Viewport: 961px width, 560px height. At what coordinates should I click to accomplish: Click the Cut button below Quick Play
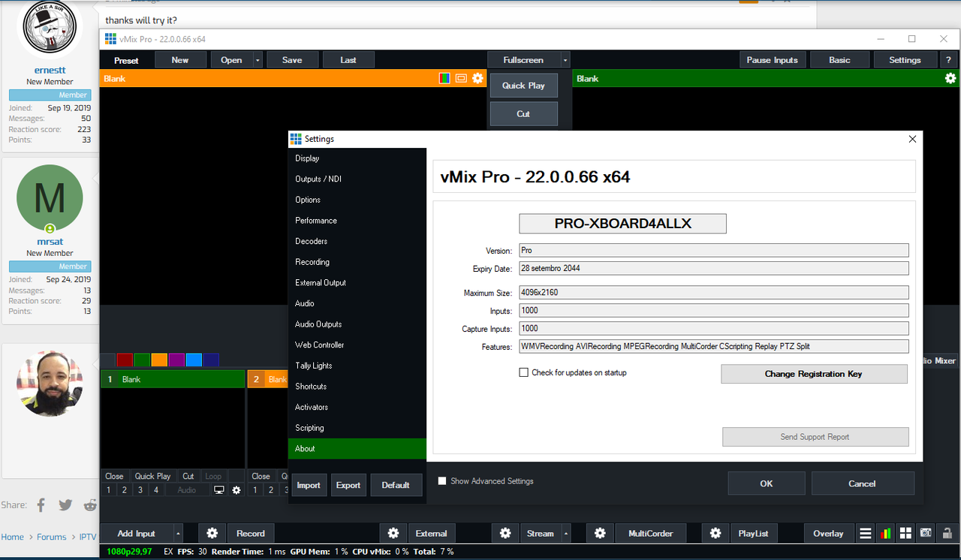pyautogui.click(x=523, y=114)
